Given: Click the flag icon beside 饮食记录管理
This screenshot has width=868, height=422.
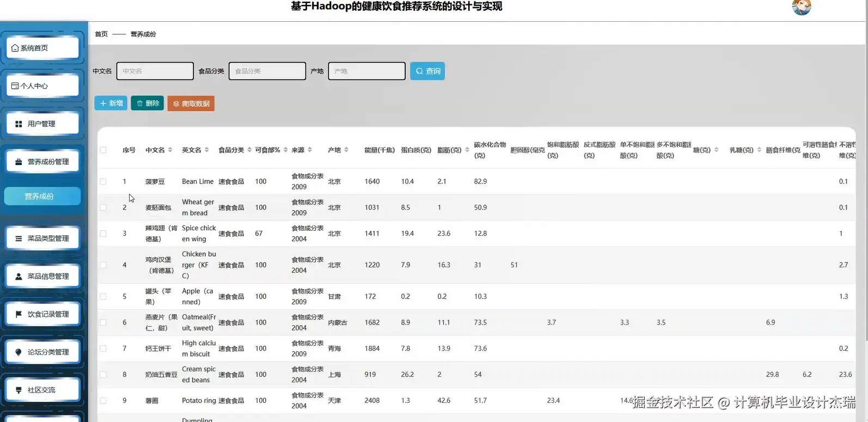Looking at the screenshot, I should (19, 314).
